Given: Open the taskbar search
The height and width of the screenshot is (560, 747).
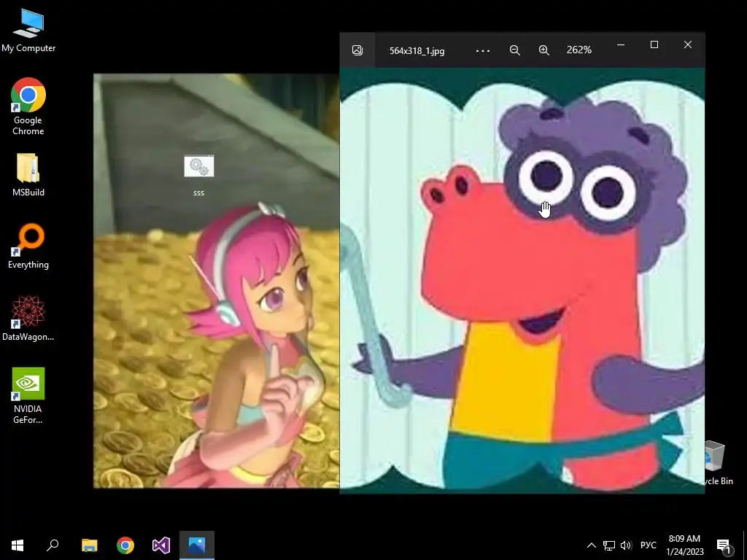Looking at the screenshot, I should (x=53, y=545).
